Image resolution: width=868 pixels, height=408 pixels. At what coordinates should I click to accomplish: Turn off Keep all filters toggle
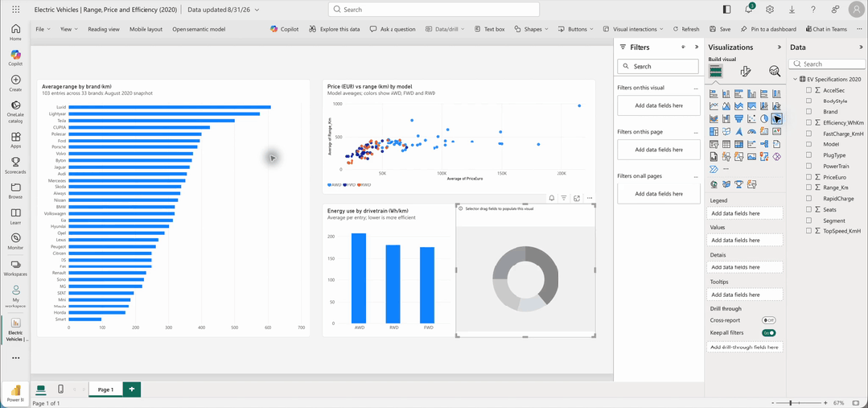(x=768, y=333)
